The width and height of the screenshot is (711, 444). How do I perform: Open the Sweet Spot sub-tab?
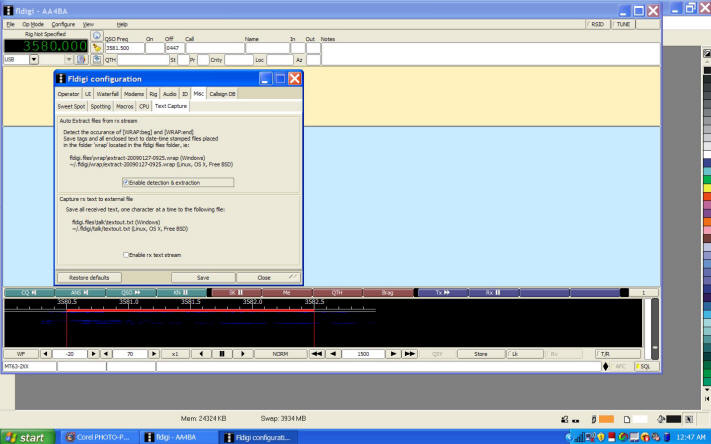point(71,106)
